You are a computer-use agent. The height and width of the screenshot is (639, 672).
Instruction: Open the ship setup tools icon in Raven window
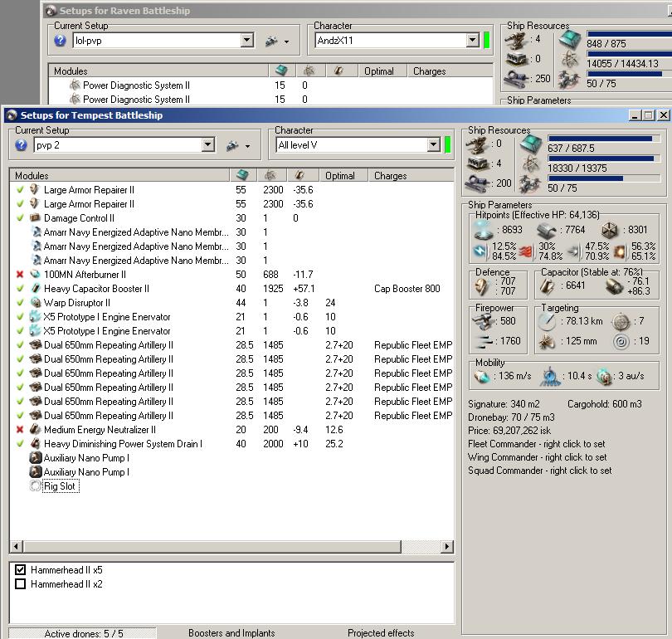pyautogui.click(x=272, y=41)
